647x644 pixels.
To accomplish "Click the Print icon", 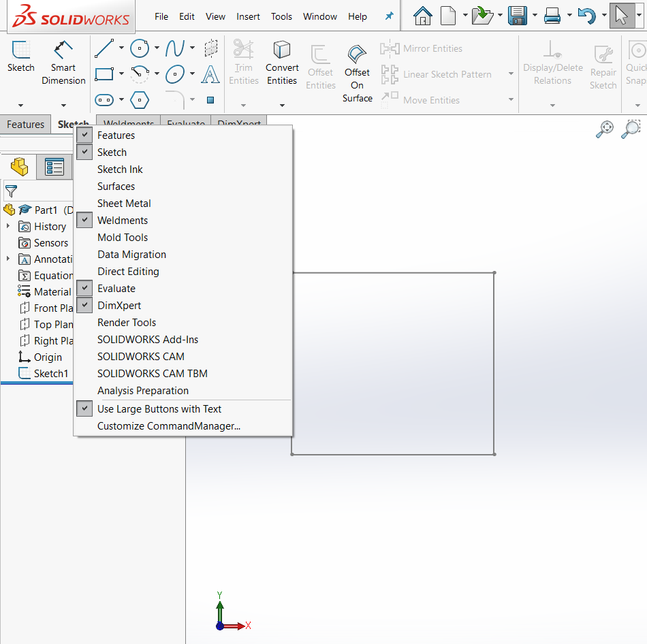I will (552, 16).
